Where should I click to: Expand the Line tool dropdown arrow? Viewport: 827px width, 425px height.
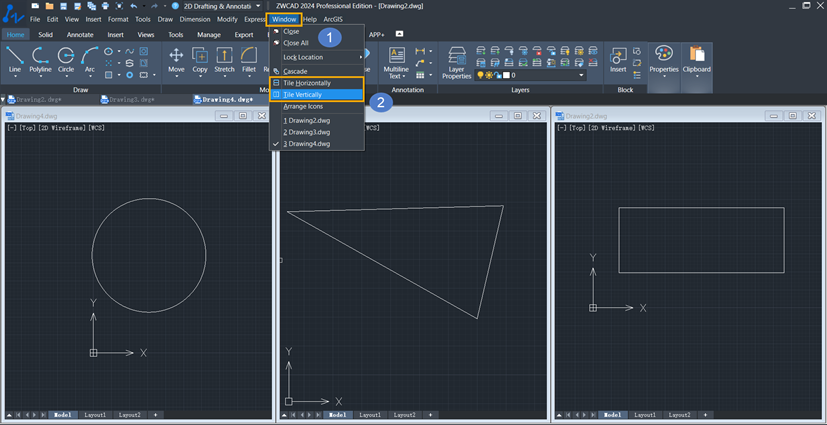[15, 76]
